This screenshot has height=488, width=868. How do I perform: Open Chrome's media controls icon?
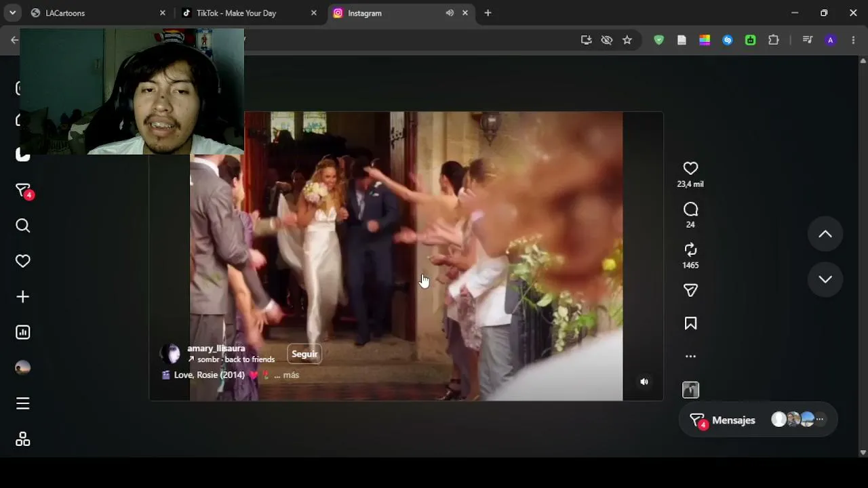point(807,40)
